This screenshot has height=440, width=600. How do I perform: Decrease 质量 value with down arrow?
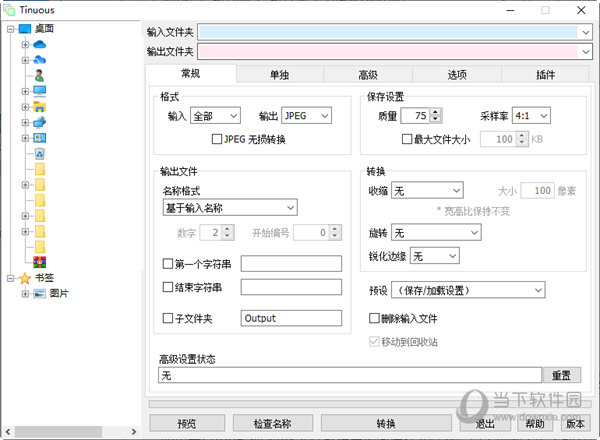tap(435, 119)
